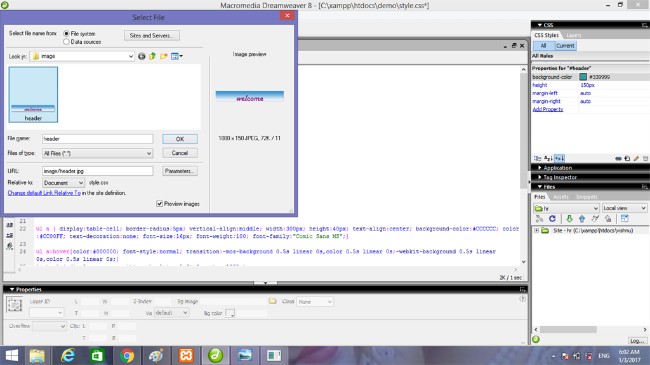
Task: Switch to the CSS Styles tab
Action: (x=546, y=35)
